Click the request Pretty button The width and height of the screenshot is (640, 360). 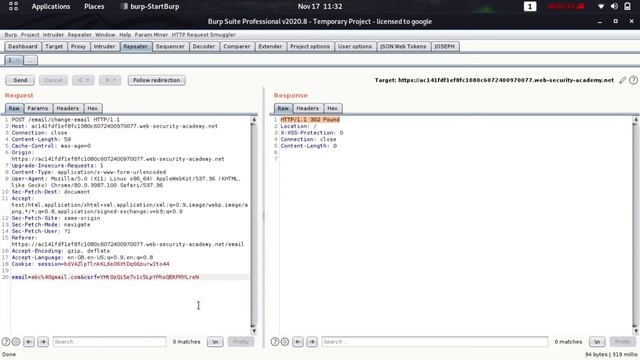[241, 342]
